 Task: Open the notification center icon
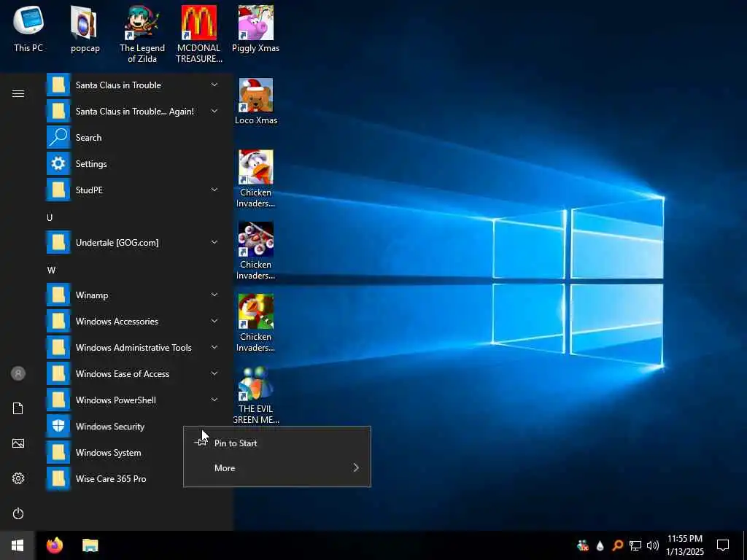[x=723, y=545]
